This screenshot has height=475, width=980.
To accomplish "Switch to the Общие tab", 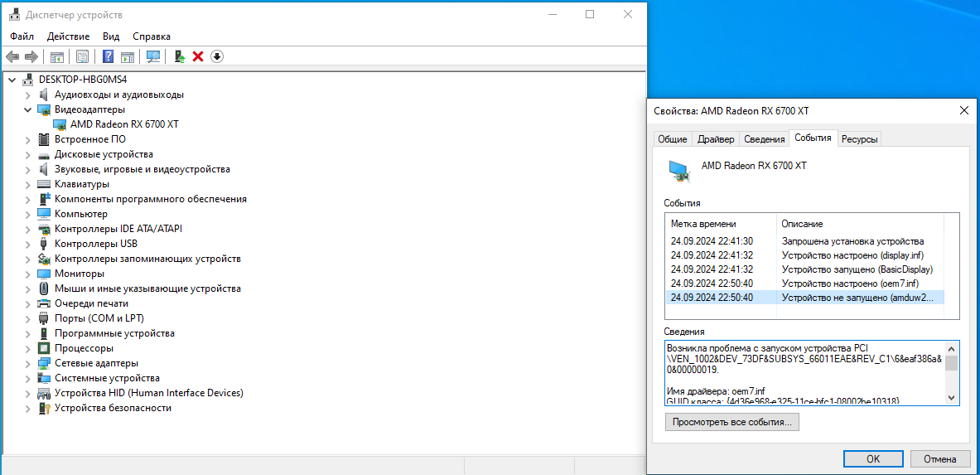I will coord(673,139).
